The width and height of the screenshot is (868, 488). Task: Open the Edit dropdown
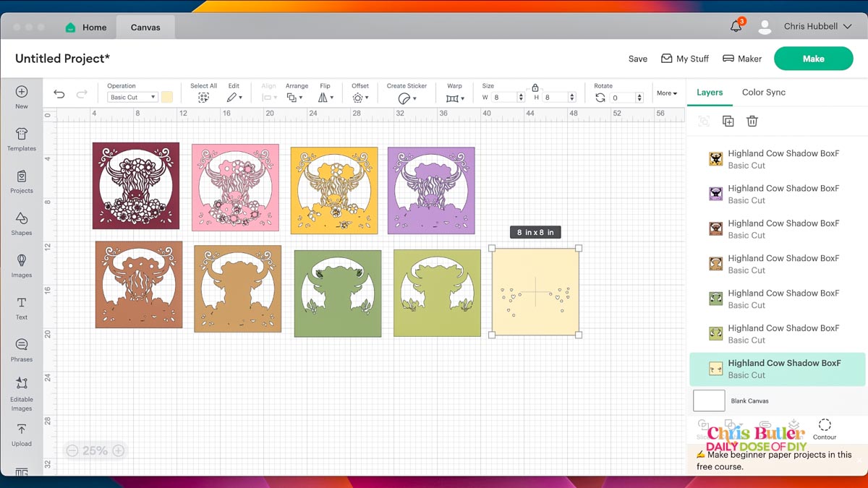234,98
